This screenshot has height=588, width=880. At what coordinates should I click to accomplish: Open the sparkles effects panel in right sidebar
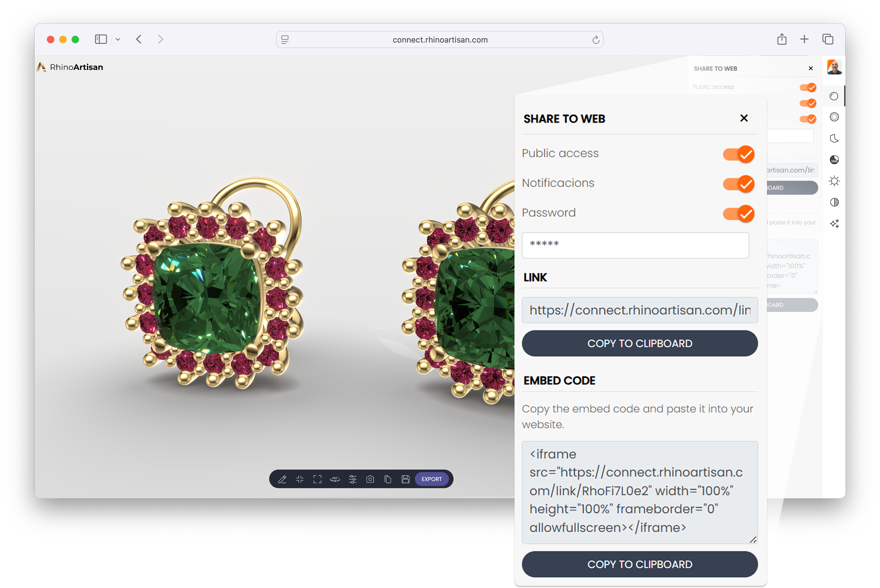coord(834,224)
